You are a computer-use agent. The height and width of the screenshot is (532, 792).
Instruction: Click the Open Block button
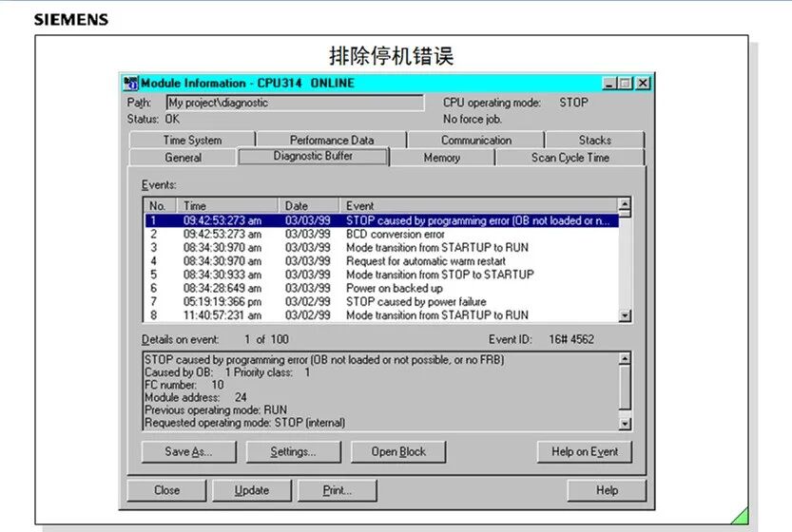(x=398, y=452)
